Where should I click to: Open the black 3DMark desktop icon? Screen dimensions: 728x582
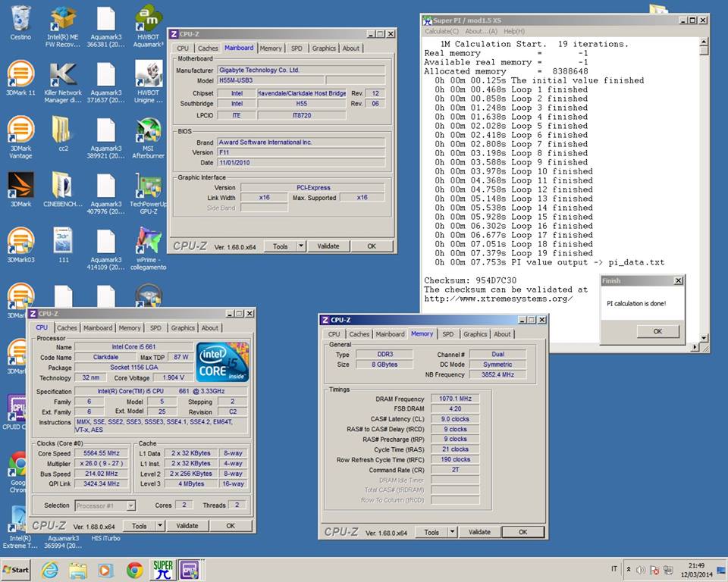[20, 189]
